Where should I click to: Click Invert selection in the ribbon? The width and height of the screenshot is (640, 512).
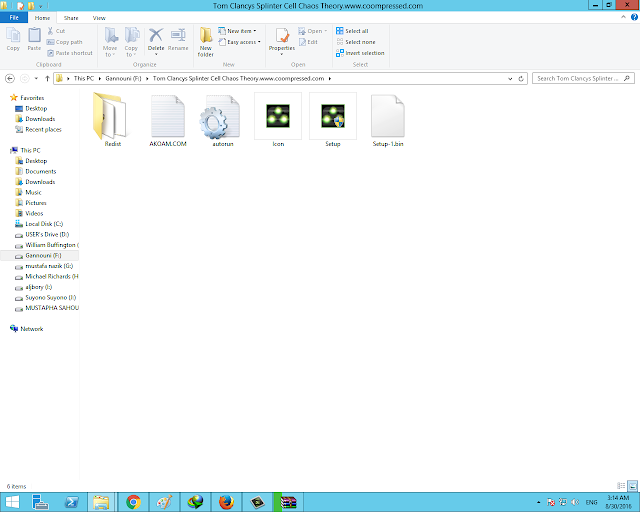360,53
